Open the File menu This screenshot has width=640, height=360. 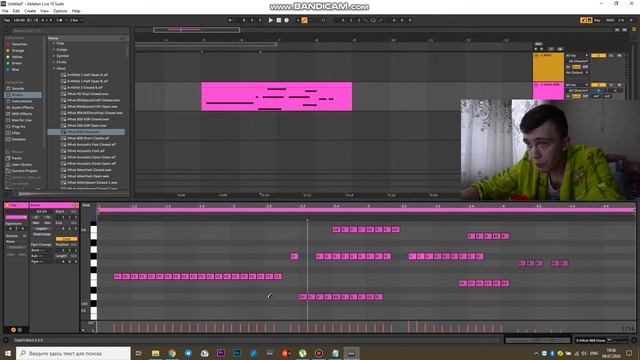(5, 11)
